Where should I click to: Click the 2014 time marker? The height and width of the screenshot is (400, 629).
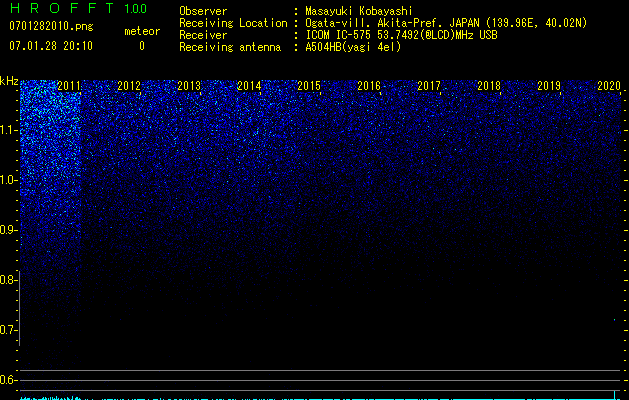tap(249, 86)
